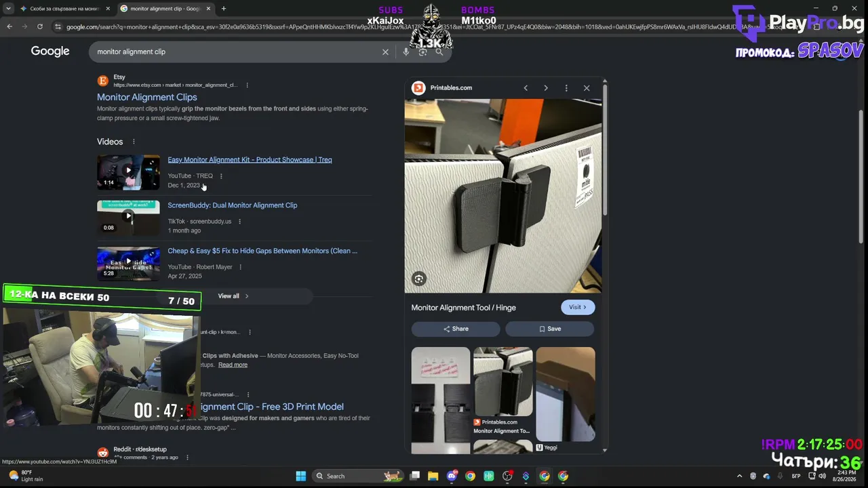Open Discord from the taskbar
Viewport: 868px width, 488px height.
tap(452, 476)
